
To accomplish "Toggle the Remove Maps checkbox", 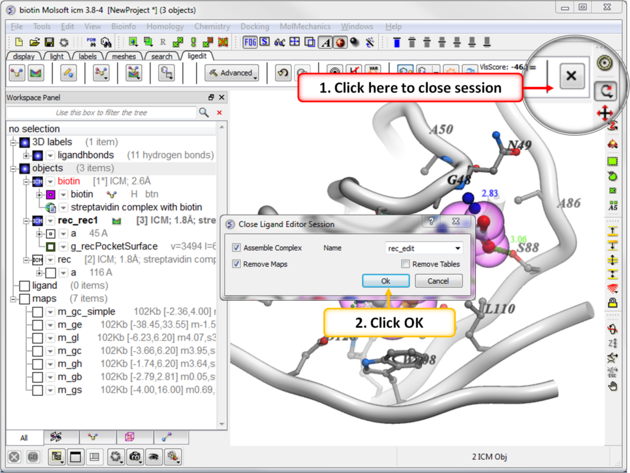I will pyautogui.click(x=237, y=264).
